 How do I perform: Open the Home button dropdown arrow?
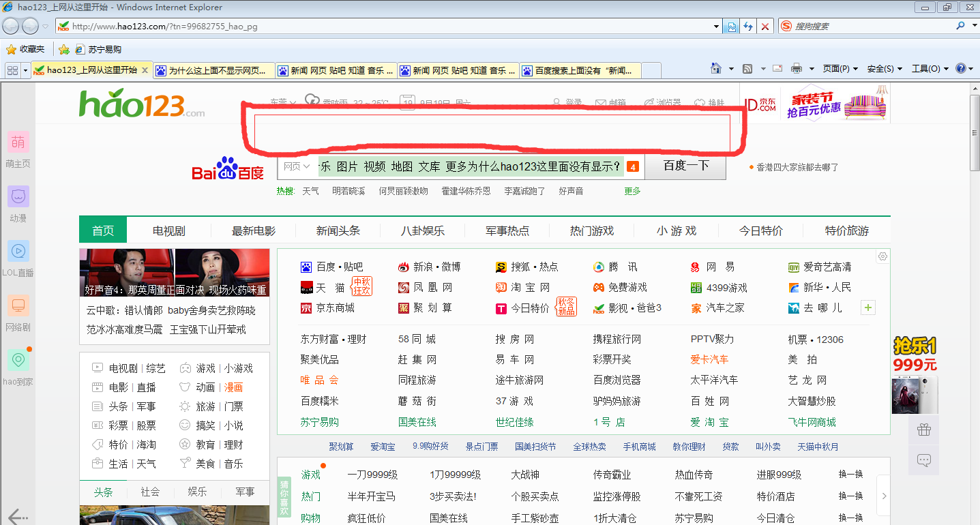[x=731, y=68]
